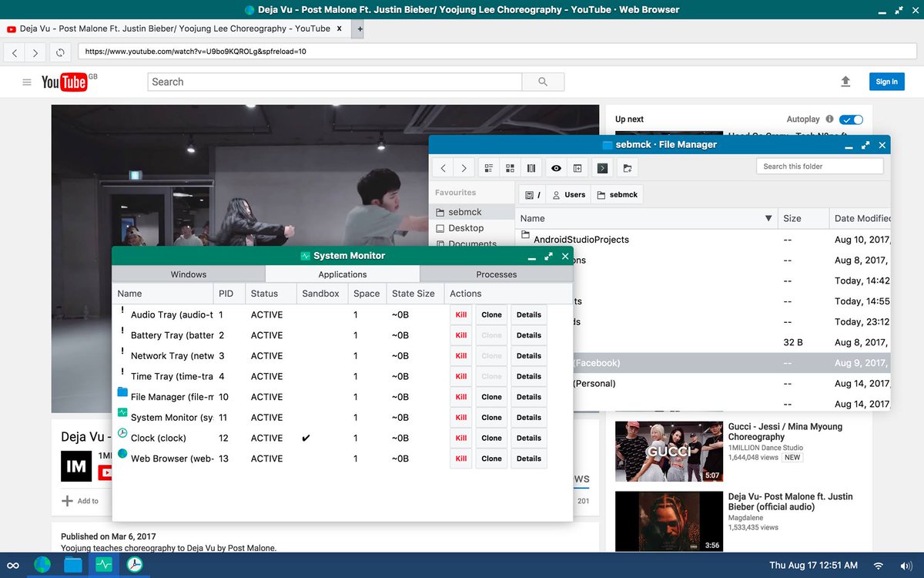Click the infinity launcher icon in taskbar

point(13,566)
